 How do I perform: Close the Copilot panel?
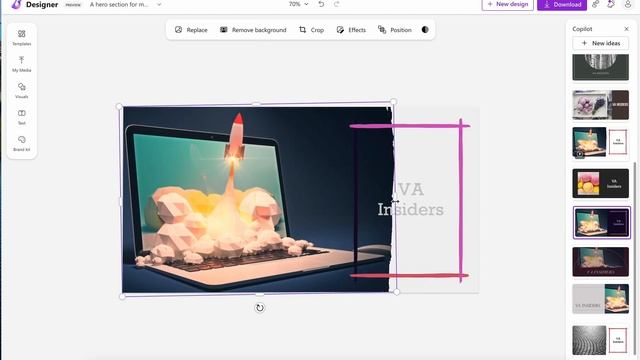627,29
